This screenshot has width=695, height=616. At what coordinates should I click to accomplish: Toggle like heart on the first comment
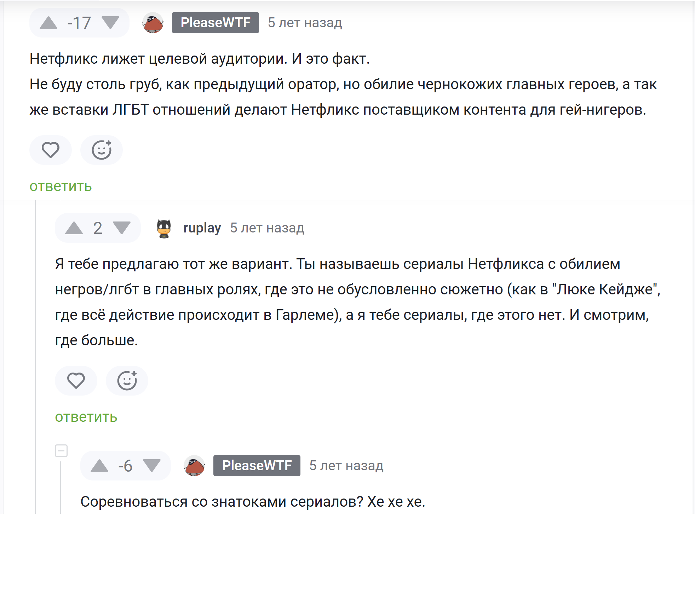[50, 150]
